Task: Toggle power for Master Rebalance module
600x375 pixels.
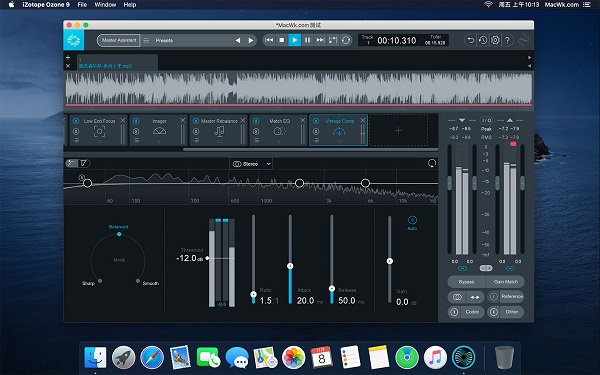Action: (196, 121)
